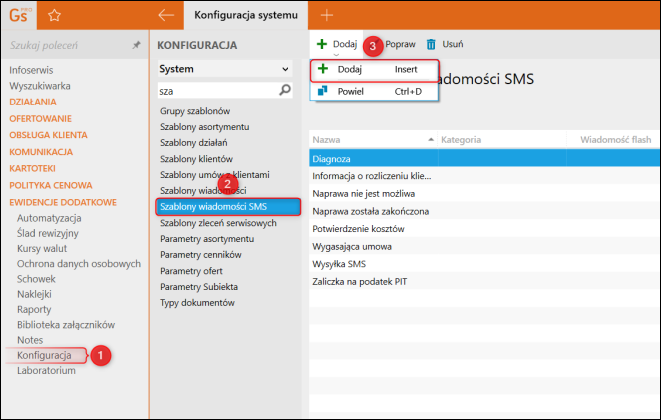Click the Usuń trash icon

[x=432, y=44]
